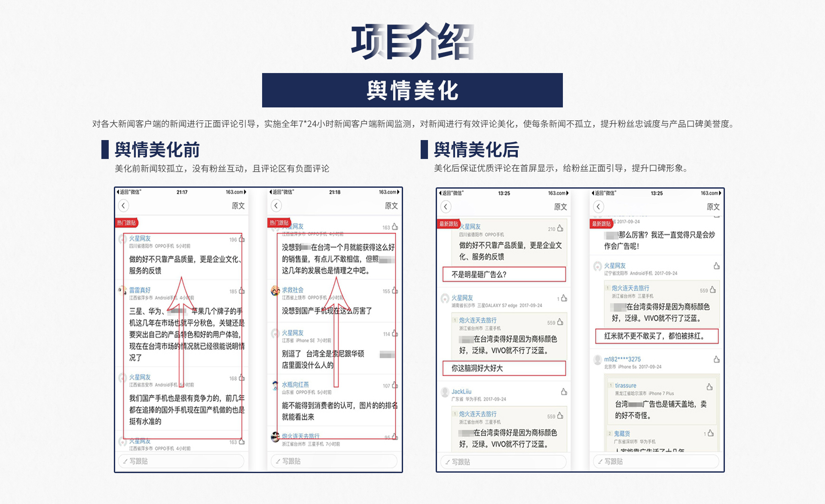Open 原文 link in rightmost phone screen
Screen dimensions: 825x504
tap(713, 207)
